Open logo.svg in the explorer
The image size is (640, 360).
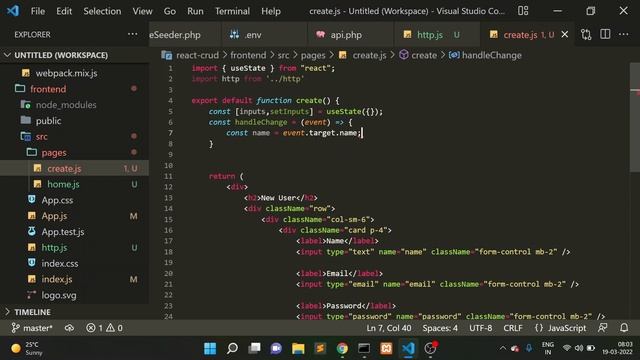click(x=59, y=295)
